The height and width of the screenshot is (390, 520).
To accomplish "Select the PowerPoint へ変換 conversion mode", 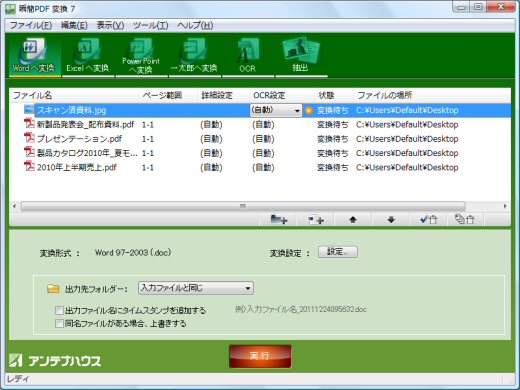I will click(x=141, y=55).
